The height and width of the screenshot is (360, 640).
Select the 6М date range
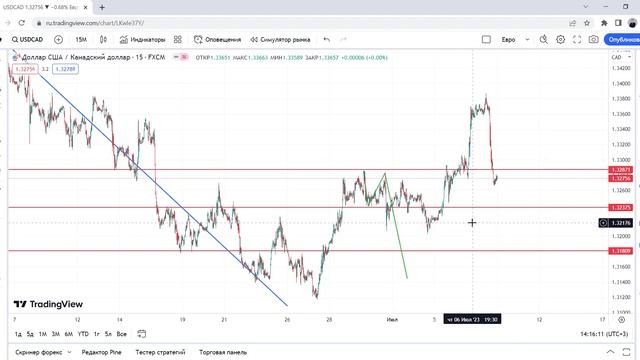(x=69, y=334)
